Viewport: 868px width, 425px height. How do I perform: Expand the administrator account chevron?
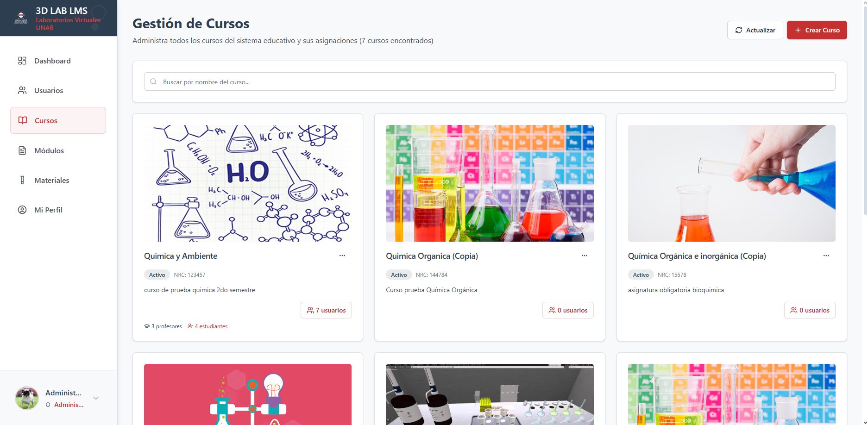pyautogui.click(x=96, y=398)
